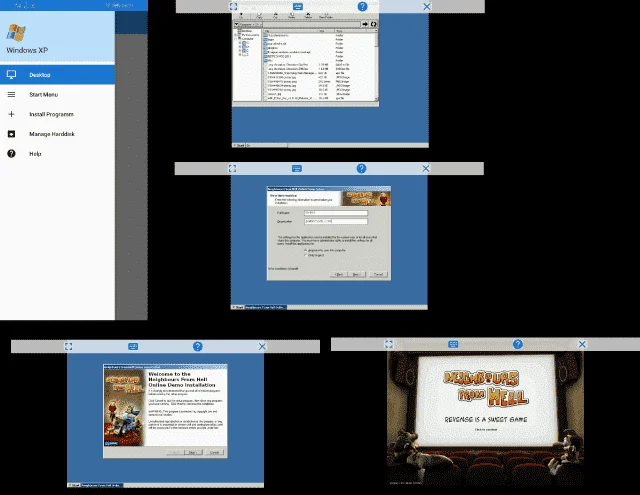Click Delete in the file manager toolbar
The width and height of the screenshot is (640, 495).
(308, 16)
